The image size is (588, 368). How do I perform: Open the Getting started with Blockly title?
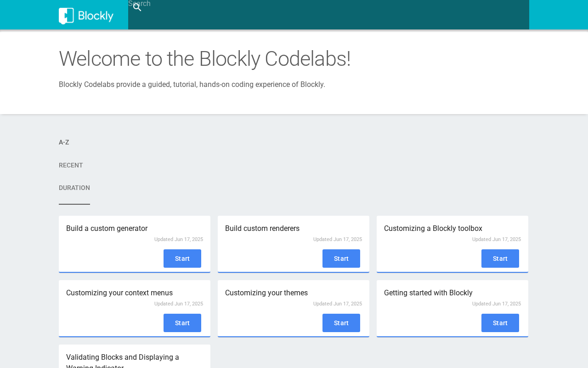click(428, 293)
